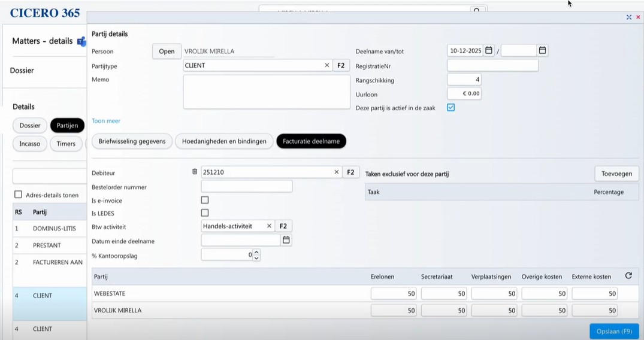Maximize the Partij details dialog
644x340 pixels.
(628, 17)
